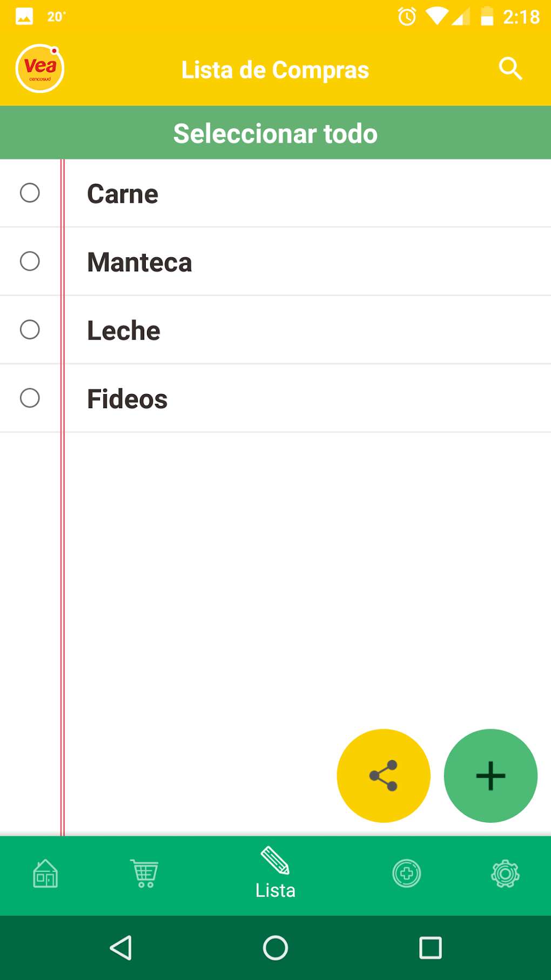
Task: Add a new item with plus button
Action: point(490,776)
